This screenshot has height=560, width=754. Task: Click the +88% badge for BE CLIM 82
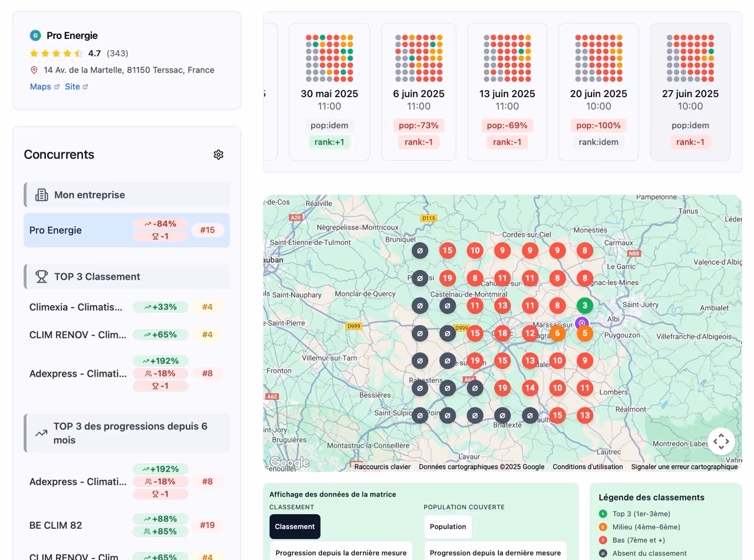[160, 519]
